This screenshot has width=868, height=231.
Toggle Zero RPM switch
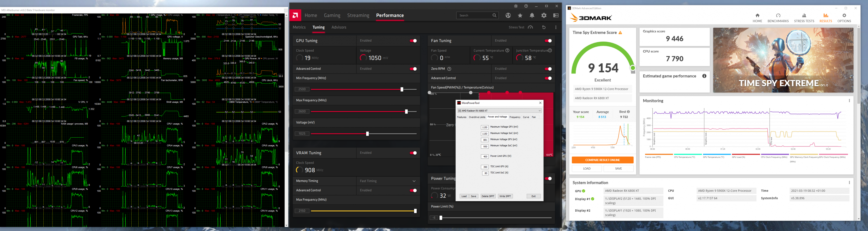pyautogui.click(x=548, y=69)
